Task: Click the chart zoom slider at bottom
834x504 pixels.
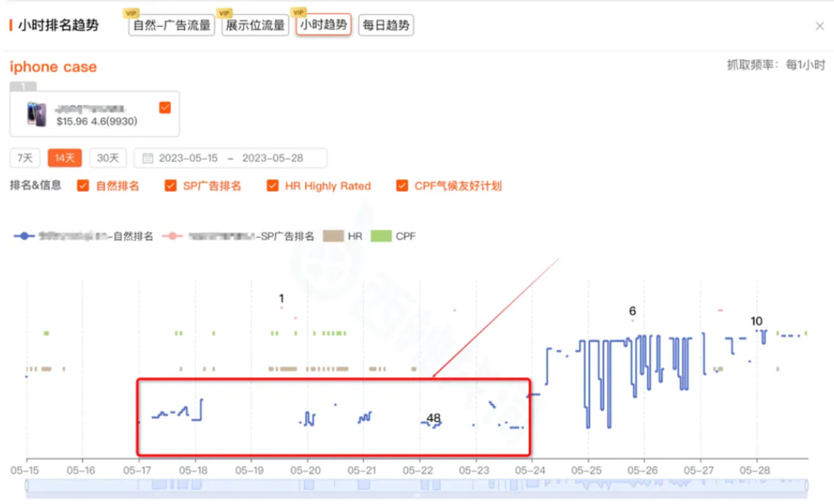Action: click(417, 486)
